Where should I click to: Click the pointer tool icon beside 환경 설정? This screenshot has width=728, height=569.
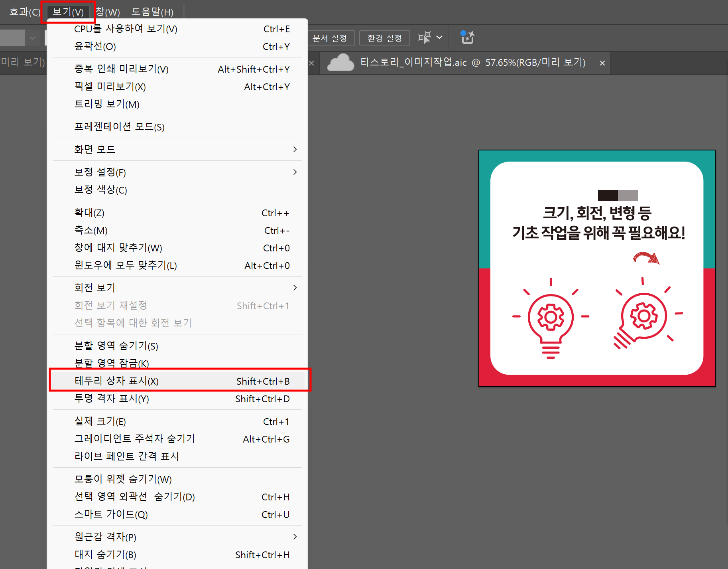(x=424, y=37)
